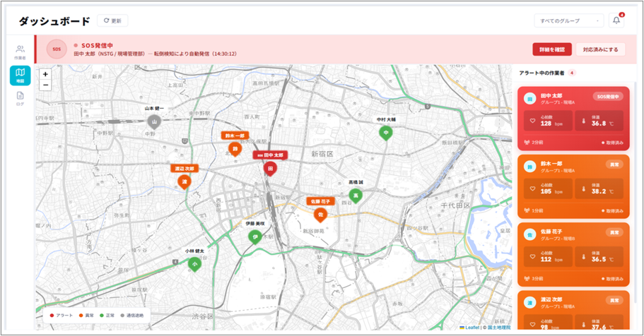The width and height of the screenshot is (644, 336).
Task: Click the 佐 avatar on the 佐藤 花子 card
Action: (529, 235)
